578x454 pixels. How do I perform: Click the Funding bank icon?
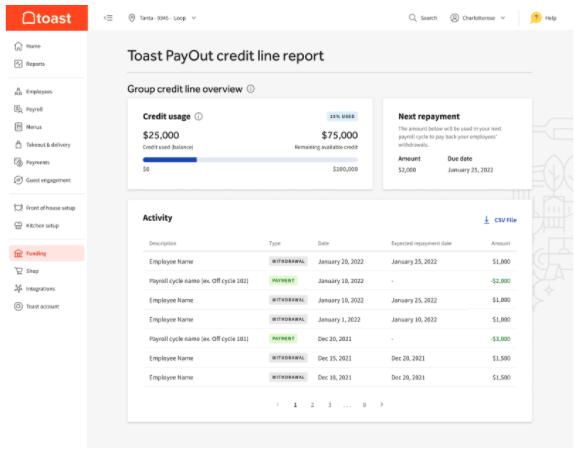(18, 253)
